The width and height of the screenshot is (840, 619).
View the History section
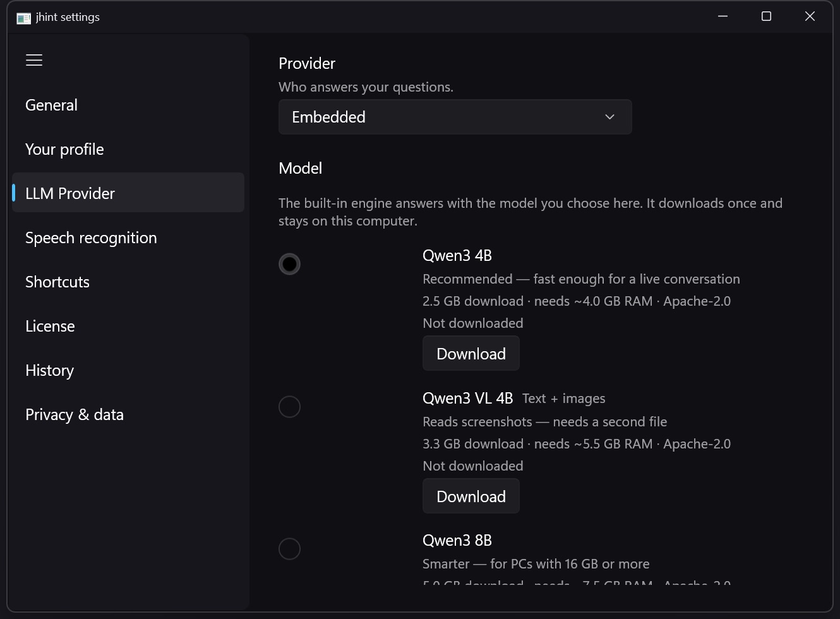[128, 370]
